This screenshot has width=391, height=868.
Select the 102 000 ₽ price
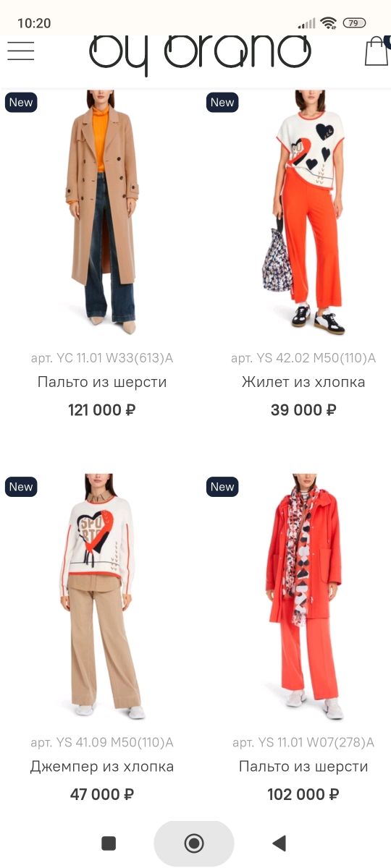coord(303,794)
